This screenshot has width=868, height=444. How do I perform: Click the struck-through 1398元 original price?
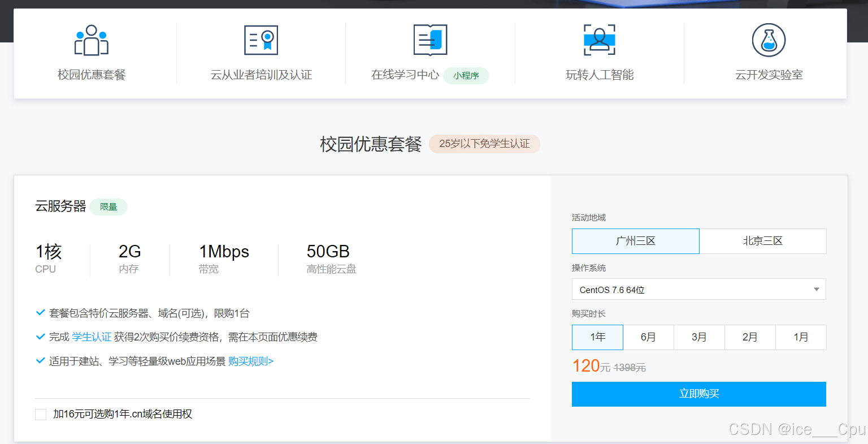pyautogui.click(x=630, y=368)
